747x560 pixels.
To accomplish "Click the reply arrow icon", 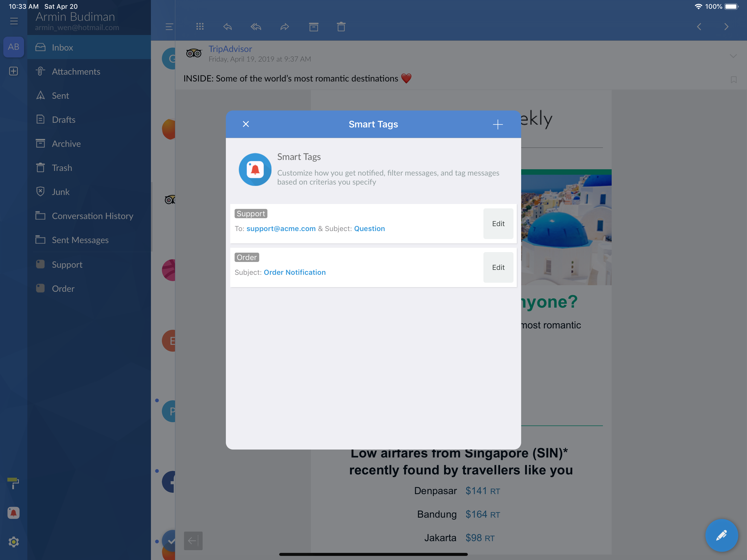I will [227, 27].
